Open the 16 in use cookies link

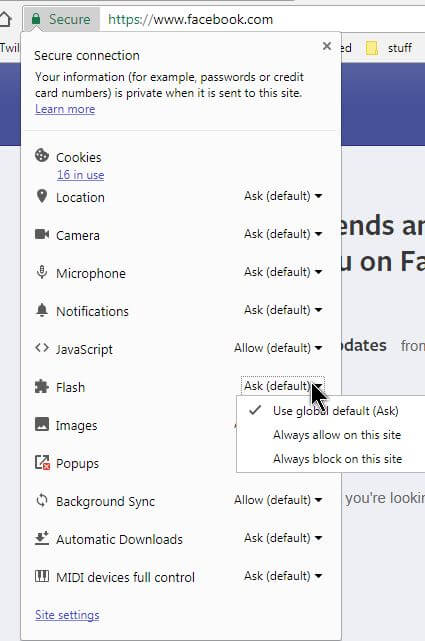coord(81,175)
